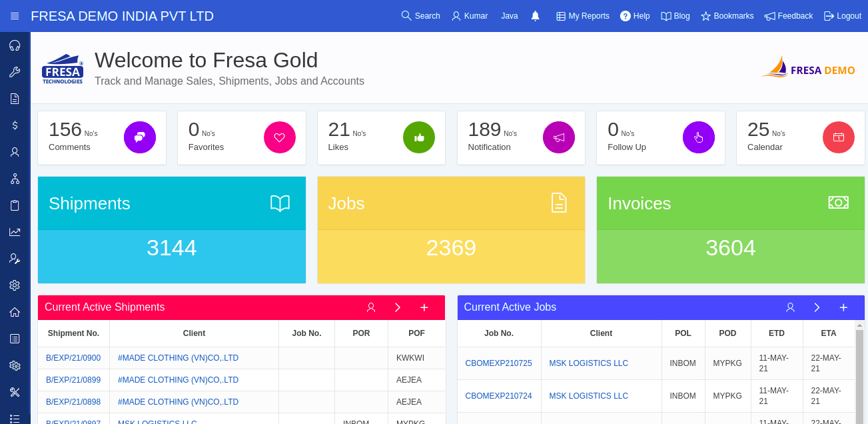
Task: Open the dollar billing icon in sidebar
Action: [x=14, y=125]
